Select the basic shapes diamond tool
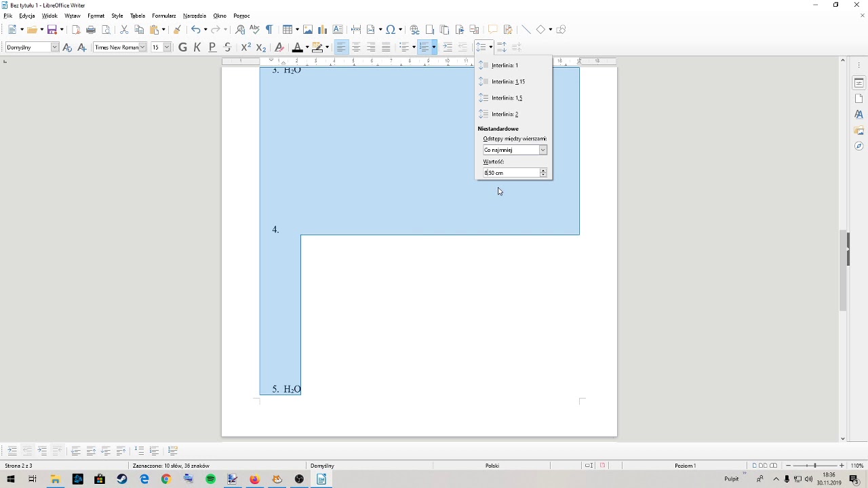 (541, 29)
